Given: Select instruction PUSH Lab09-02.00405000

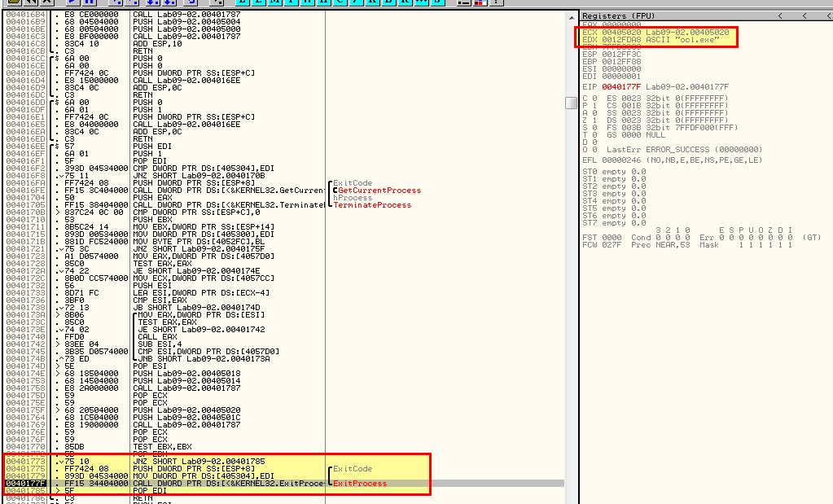Looking at the screenshot, I should tap(186, 29).
